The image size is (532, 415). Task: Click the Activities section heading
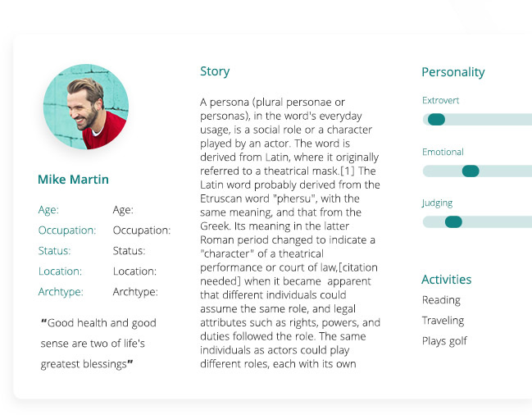point(446,280)
